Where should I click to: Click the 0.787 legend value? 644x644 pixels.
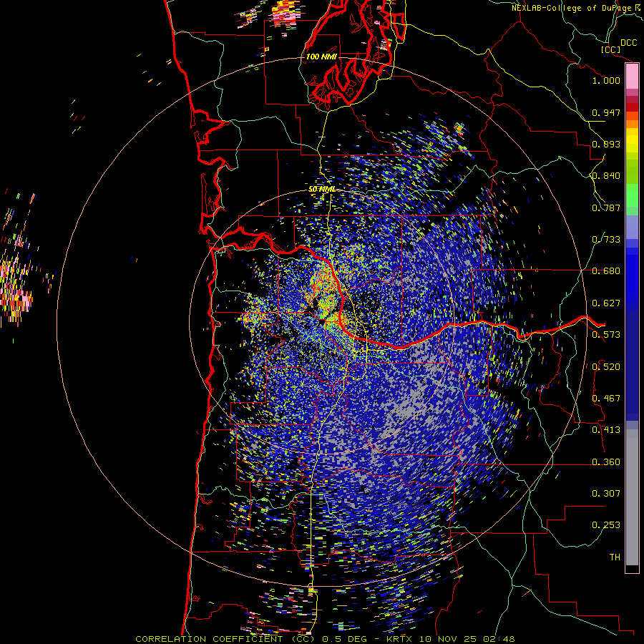(606, 208)
